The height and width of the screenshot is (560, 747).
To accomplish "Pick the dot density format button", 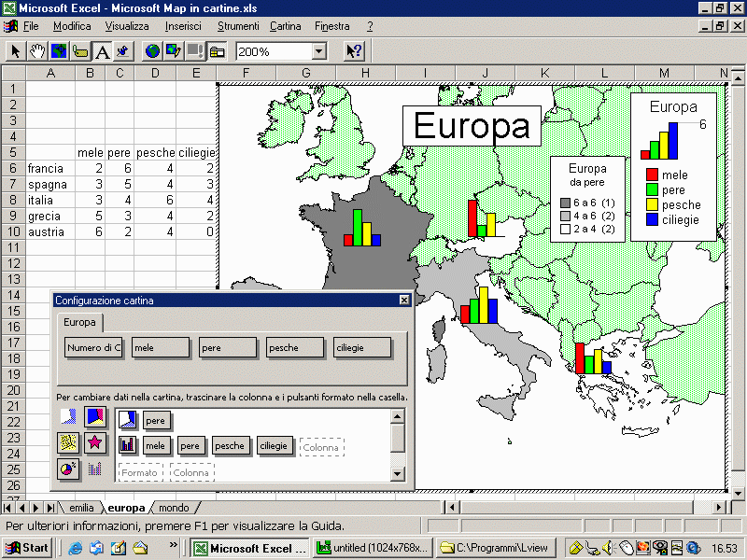I will (x=68, y=443).
